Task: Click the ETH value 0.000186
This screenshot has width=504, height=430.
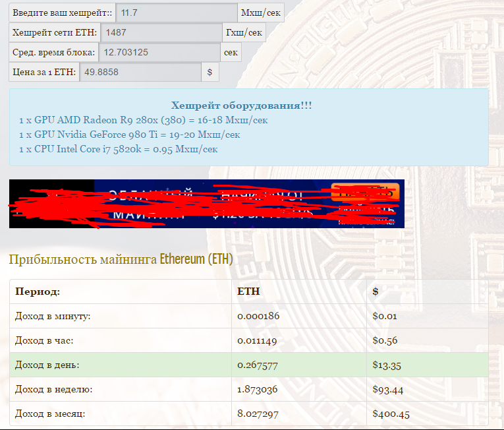Action: [258, 316]
